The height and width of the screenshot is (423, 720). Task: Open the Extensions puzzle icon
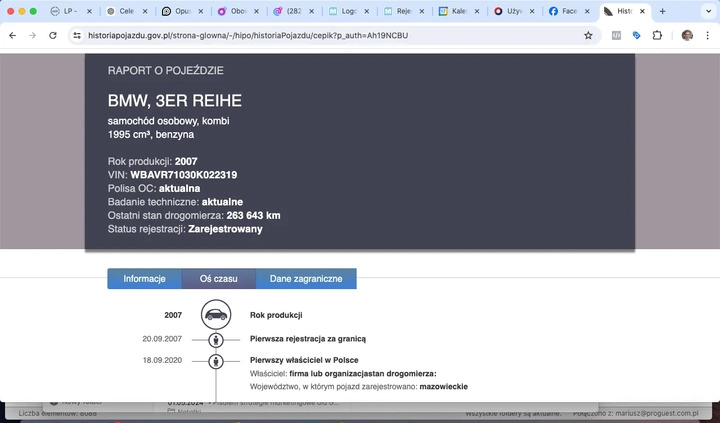pyautogui.click(x=657, y=35)
